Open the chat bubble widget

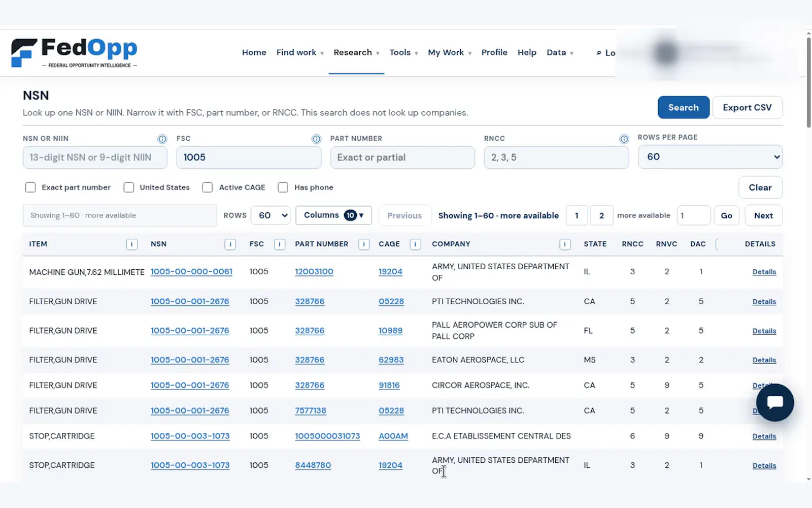coord(774,402)
